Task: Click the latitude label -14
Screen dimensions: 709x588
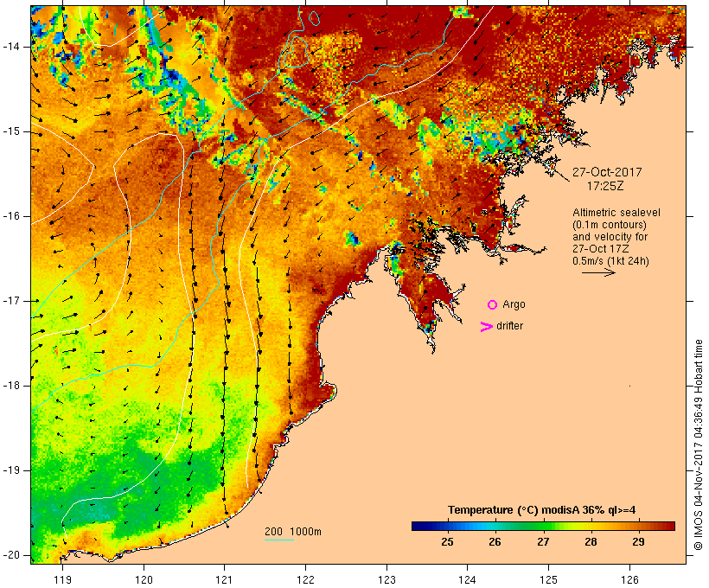Action: 11,47
